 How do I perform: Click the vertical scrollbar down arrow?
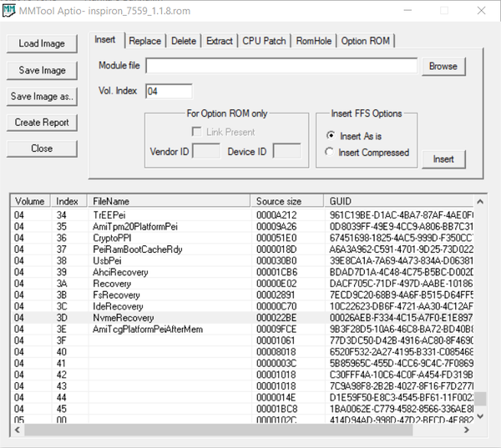pyautogui.click(x=480, y=416)
